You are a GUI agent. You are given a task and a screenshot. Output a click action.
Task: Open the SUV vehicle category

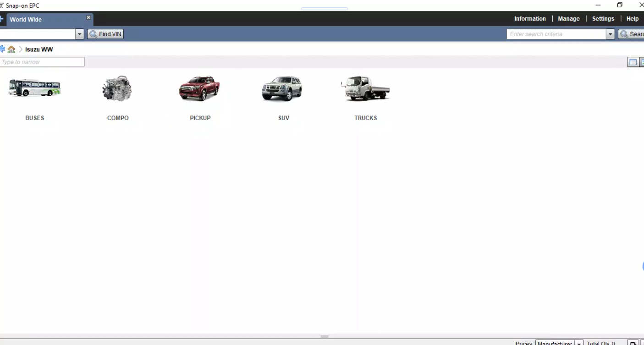[282, 88]
